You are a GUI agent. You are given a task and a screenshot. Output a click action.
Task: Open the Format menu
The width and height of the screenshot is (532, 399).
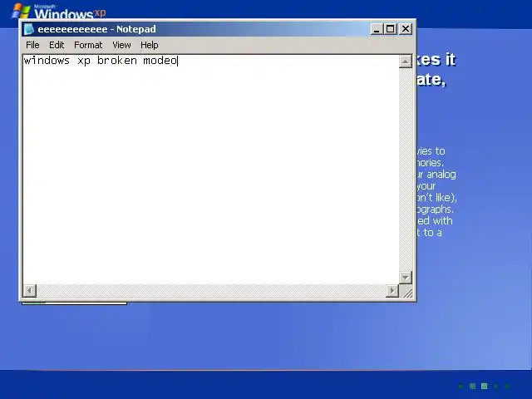click(88, 45)
